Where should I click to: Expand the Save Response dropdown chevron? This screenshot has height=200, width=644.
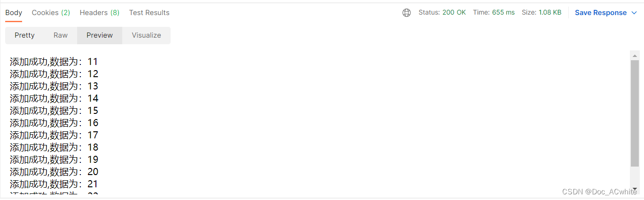click(x=634, y=13)
